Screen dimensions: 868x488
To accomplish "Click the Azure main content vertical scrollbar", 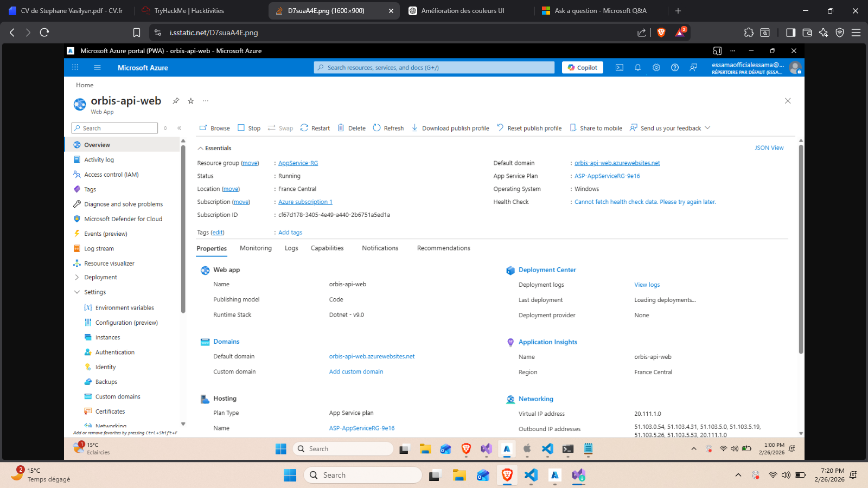I will [x=801, y=249].
